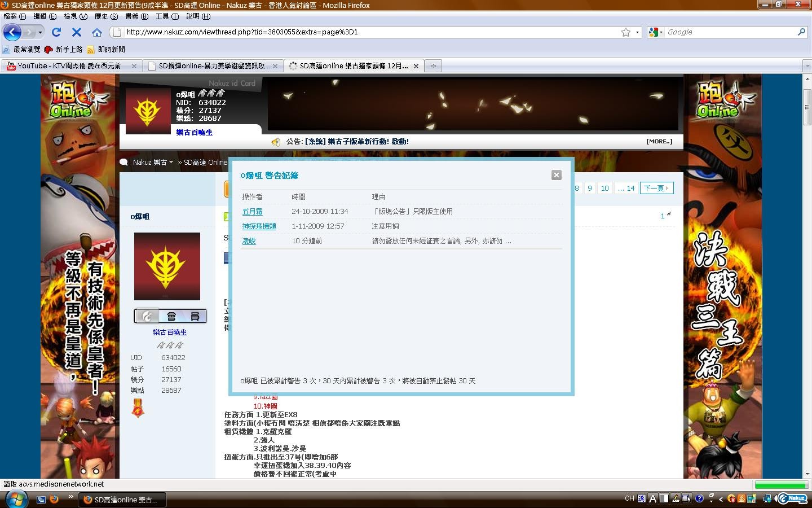Open the 檢視 (View) menu
This screenshot has width=812, height=508.
75,16
